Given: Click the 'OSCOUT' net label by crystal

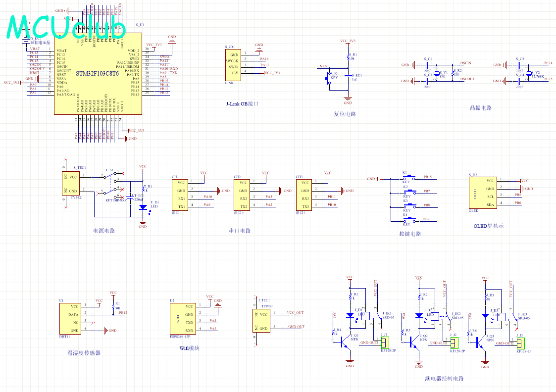Looking at the screenshot, I should 467,79.
